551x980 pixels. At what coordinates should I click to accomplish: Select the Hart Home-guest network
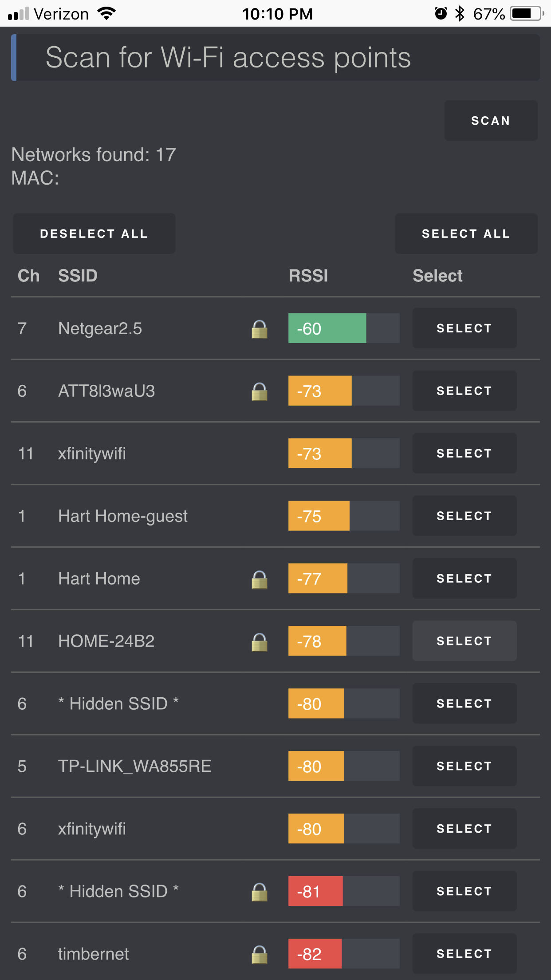464,516
